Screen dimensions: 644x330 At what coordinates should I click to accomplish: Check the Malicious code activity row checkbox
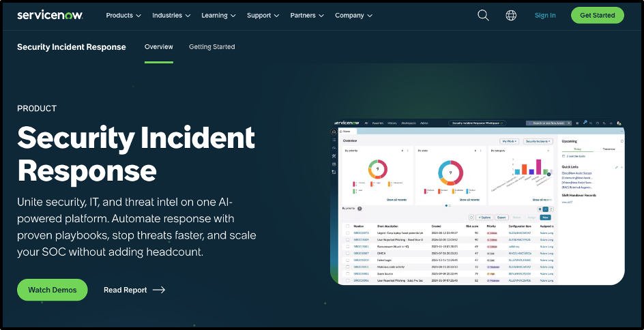347,267
